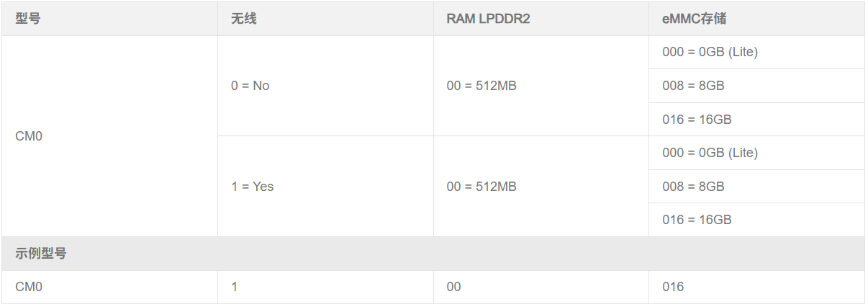Select the RAM LPDDR2 column header

488,19
